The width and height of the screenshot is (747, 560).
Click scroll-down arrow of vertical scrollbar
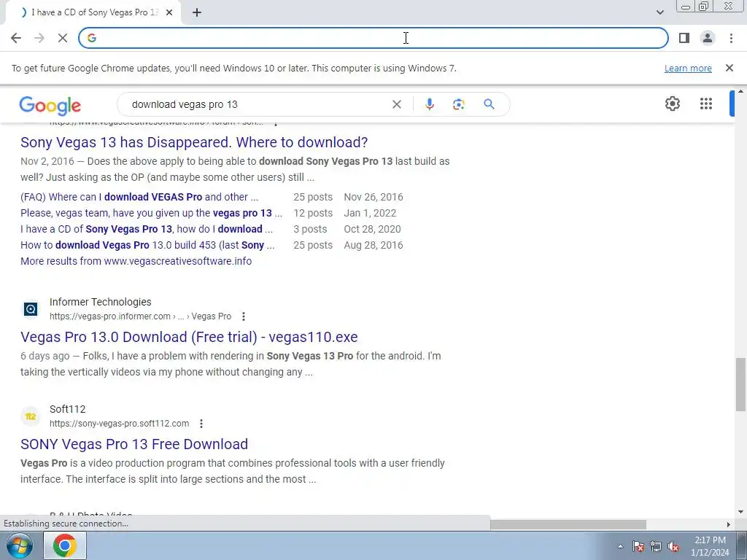740,512
